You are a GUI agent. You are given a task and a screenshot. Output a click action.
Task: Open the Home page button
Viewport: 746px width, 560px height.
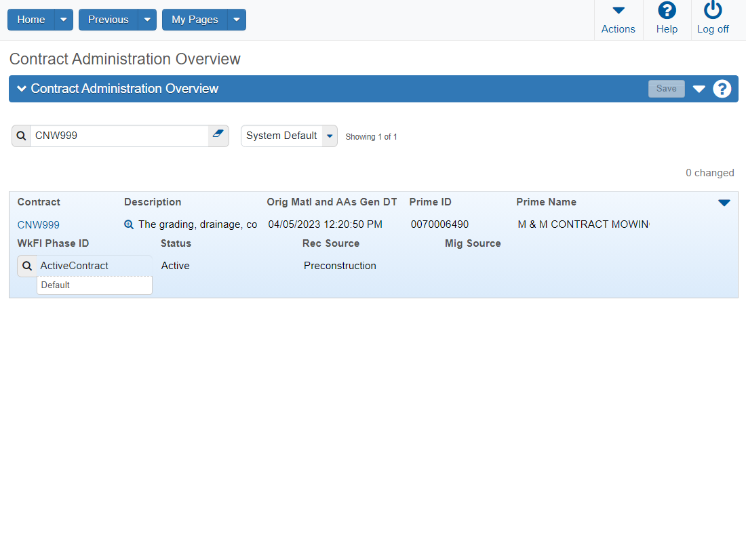coord(31,20)
